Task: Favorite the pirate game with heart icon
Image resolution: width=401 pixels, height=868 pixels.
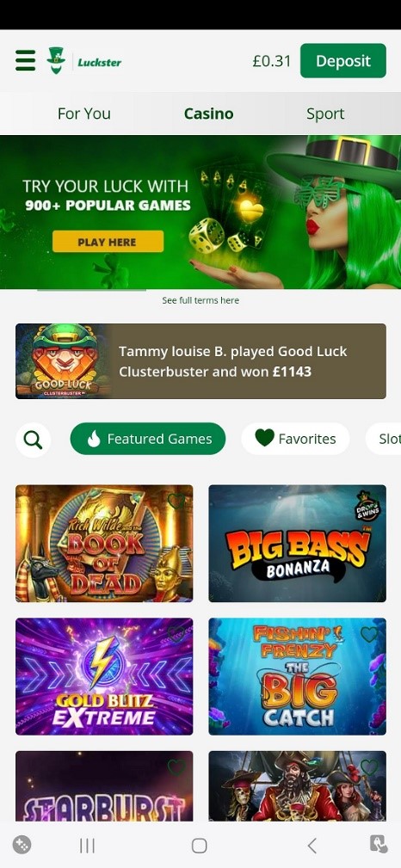Action: coord(369,767)
